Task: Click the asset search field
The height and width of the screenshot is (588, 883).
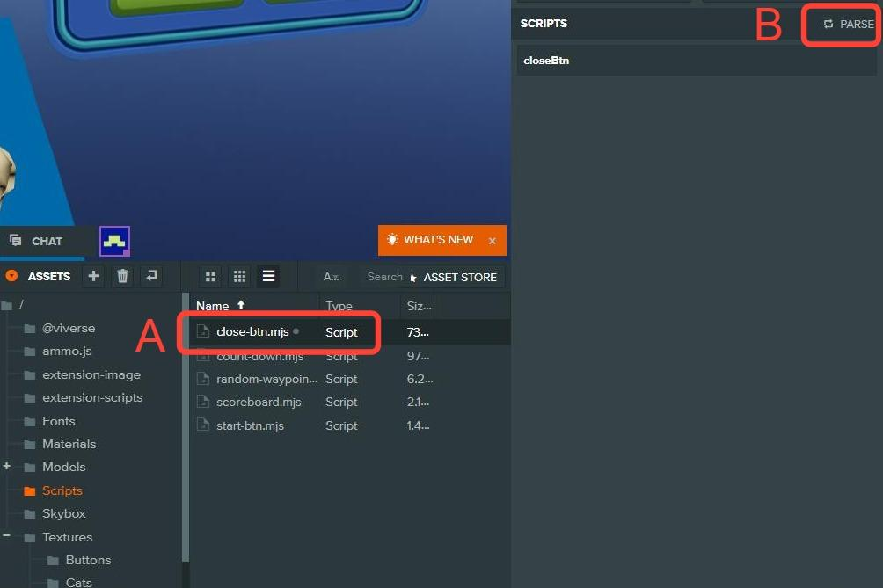Action: pos(383,277)
